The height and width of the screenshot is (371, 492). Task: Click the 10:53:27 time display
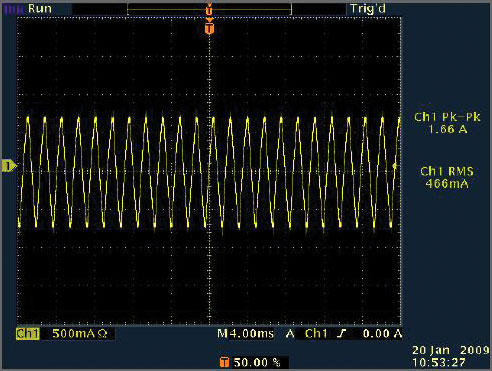point(439,363)
